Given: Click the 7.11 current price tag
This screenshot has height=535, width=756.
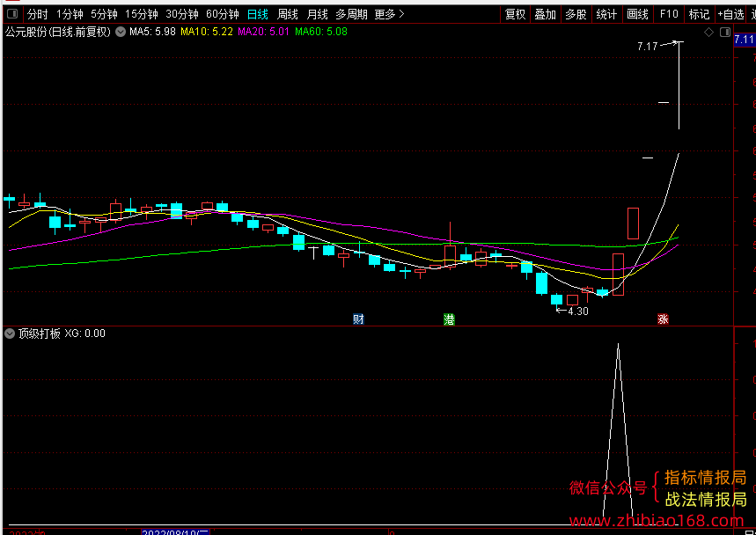Looking at the screenshot, I should pyautogui.click(x=745, y=40).
